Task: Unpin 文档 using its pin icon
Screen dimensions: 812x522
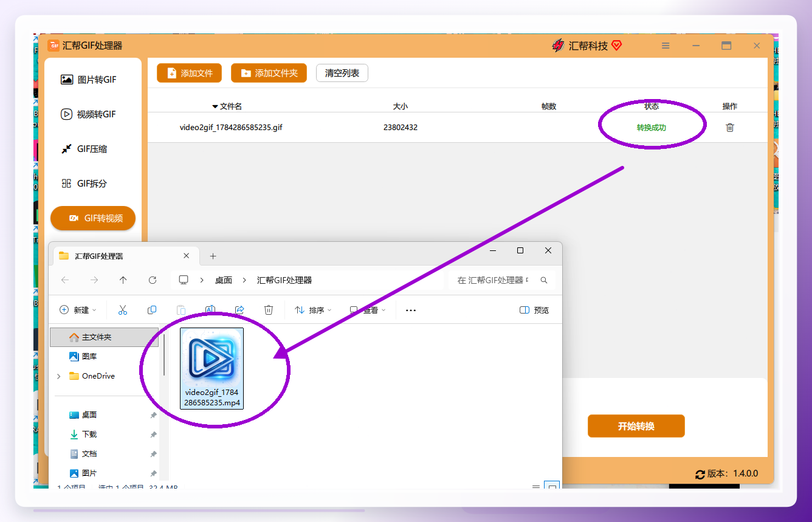Action: coord(153,454)
